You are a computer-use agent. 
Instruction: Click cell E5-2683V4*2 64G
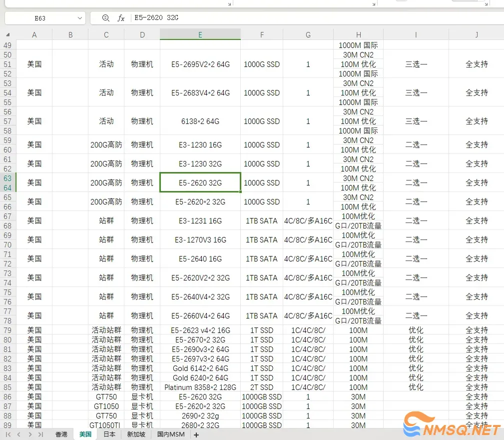click(200, 93)
